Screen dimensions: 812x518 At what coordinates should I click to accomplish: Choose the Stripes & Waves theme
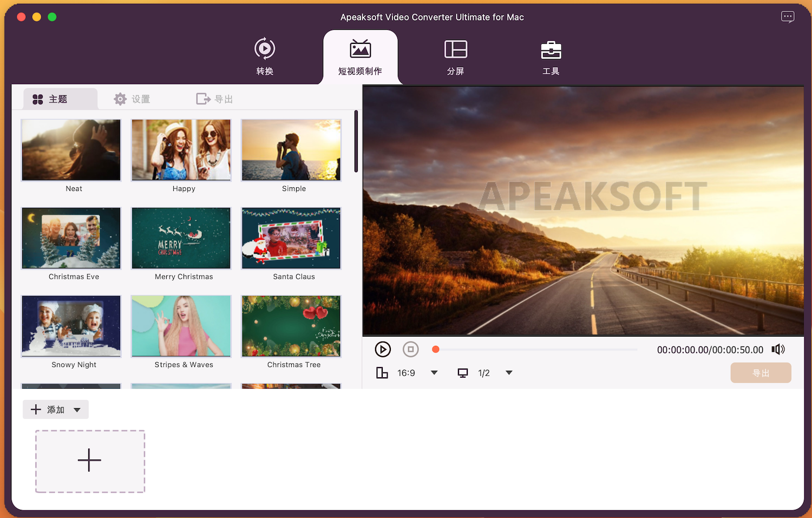(181, 326)
